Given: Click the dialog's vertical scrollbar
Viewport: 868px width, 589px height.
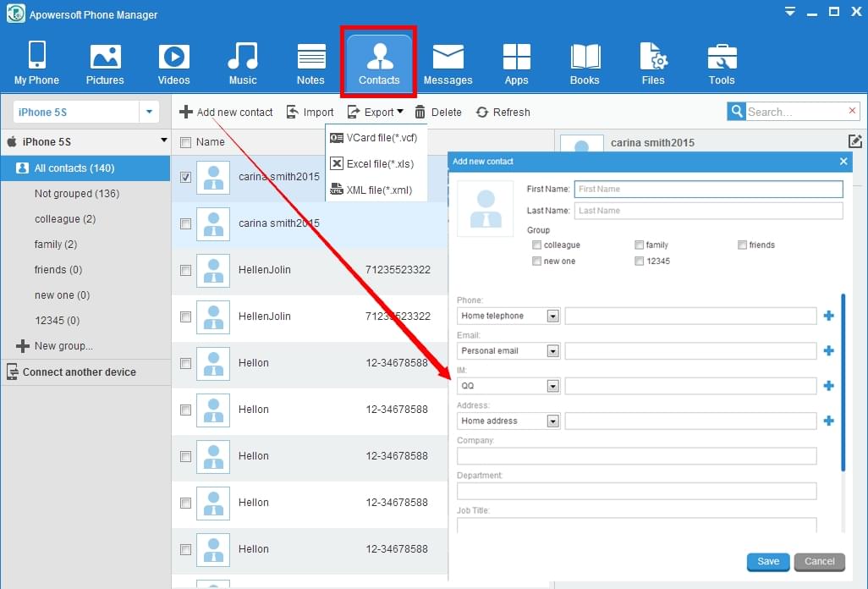Looking at the screenshot, I should tap(843, 381).
